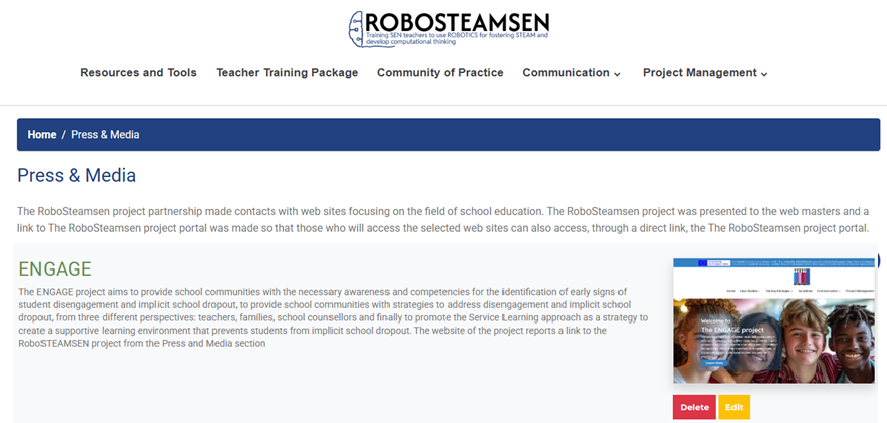
Task: Click the EU flag icon in the ENGAGE thumbnail
Action: click(704, 263)
